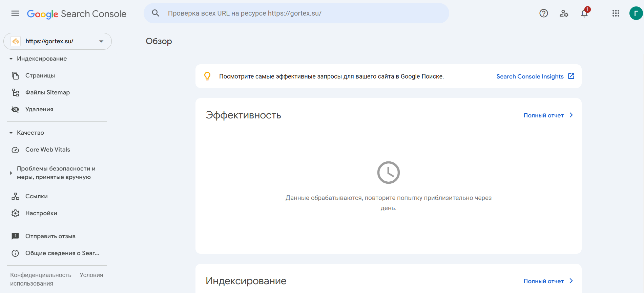The image size is (644, 293).
Task: Click the Эффективность card title
Action: point(243,115)
